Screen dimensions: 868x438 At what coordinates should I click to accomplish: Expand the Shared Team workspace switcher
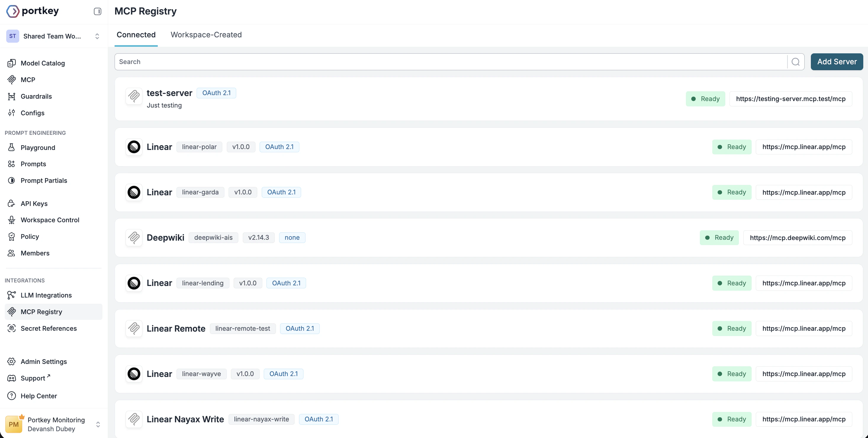point(97,36)
